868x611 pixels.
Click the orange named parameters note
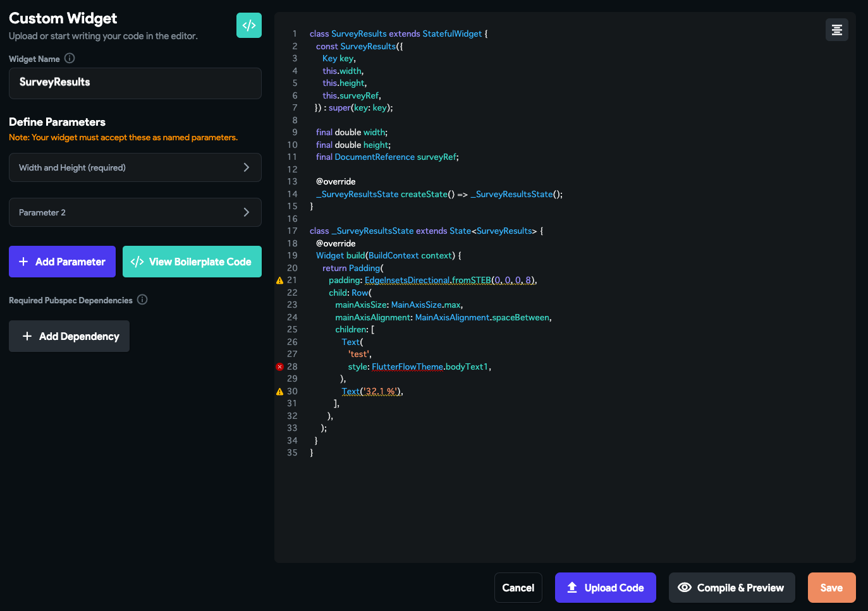click(x=123, y=137)
